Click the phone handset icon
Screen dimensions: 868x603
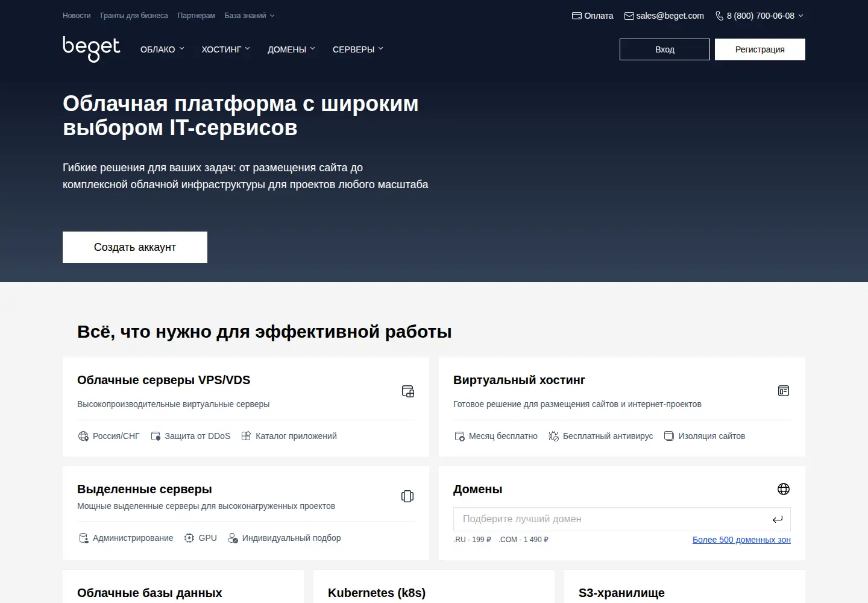point(719,16)
